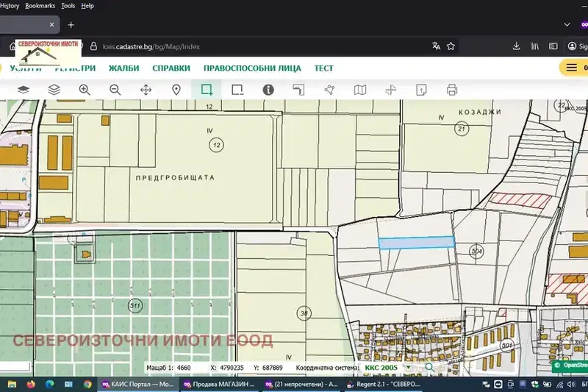This screenshot has width=588, height=392.
Task: Open the export document icon
Action: coord(421,90)
